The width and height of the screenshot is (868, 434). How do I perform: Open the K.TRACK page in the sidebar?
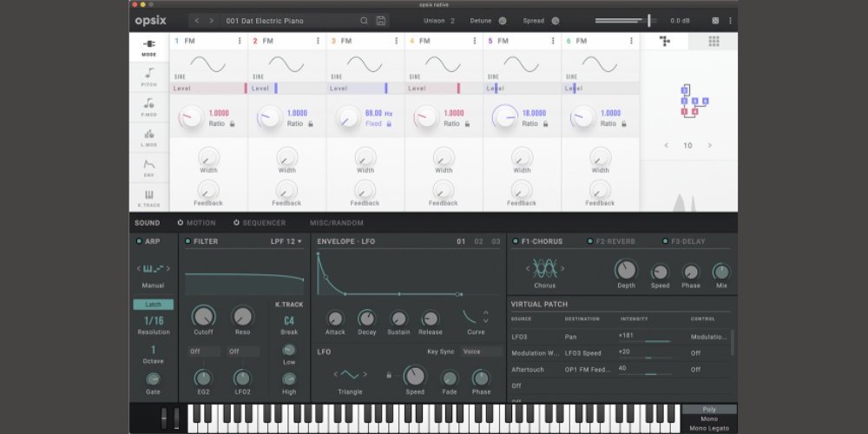[x=149, y=198]
